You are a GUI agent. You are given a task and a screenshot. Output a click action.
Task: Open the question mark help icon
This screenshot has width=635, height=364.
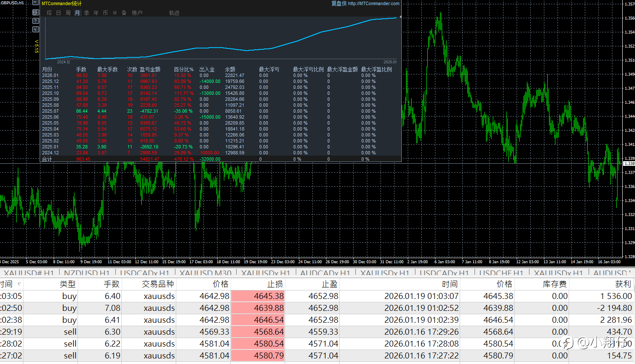click(36, 21)
